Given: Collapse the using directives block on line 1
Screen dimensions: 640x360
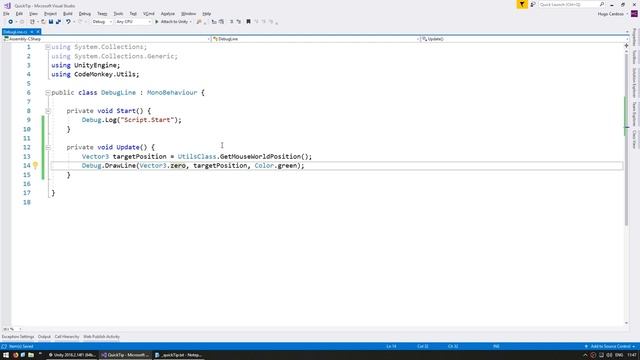Looking at the screenshot, I should 48,47.
